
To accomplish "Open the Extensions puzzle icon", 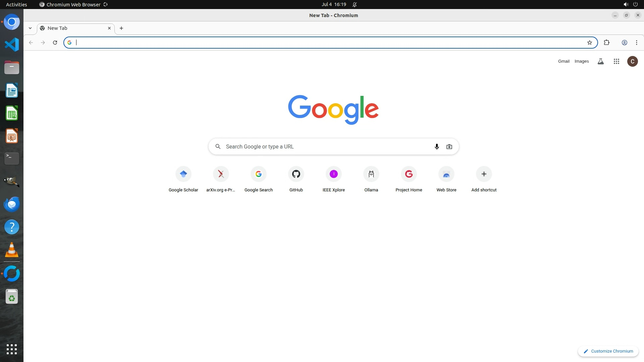I will [606, 43].
